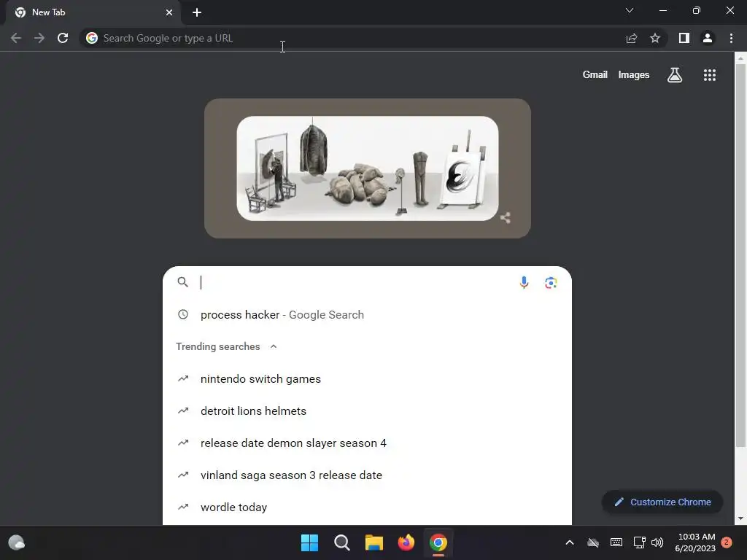Click the browser forward arrow

point(39,38)
